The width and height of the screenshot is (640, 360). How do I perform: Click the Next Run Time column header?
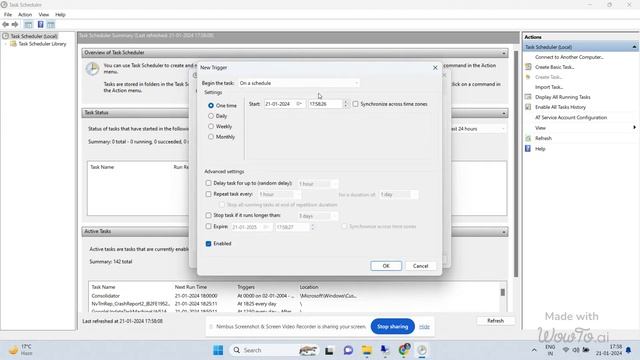pyautogui.click(x=191, y=287)
